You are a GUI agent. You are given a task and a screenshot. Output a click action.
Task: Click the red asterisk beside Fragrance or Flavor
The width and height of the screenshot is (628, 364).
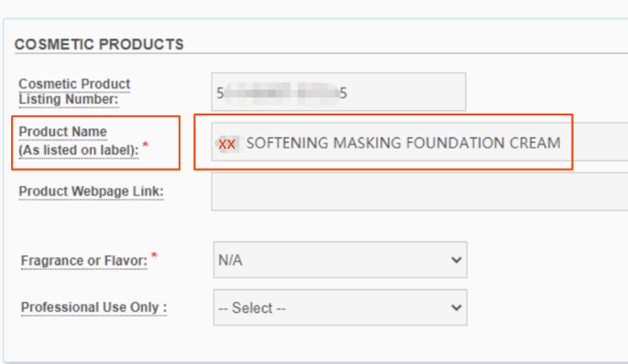coord(154,255)
